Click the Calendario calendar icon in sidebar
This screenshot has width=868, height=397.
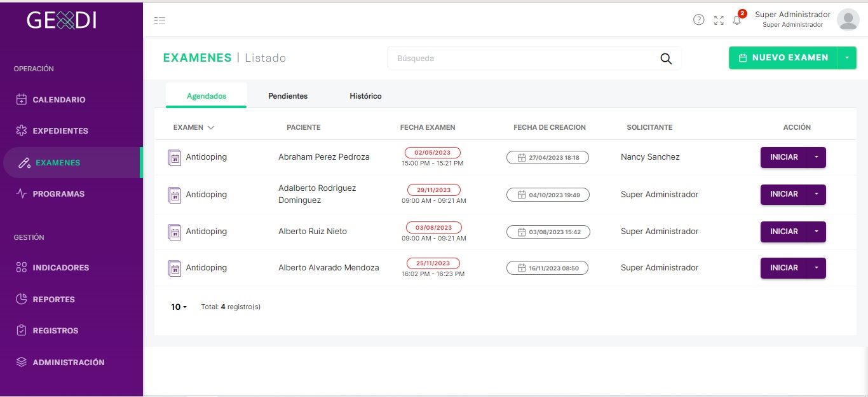[x=21, y=99]
